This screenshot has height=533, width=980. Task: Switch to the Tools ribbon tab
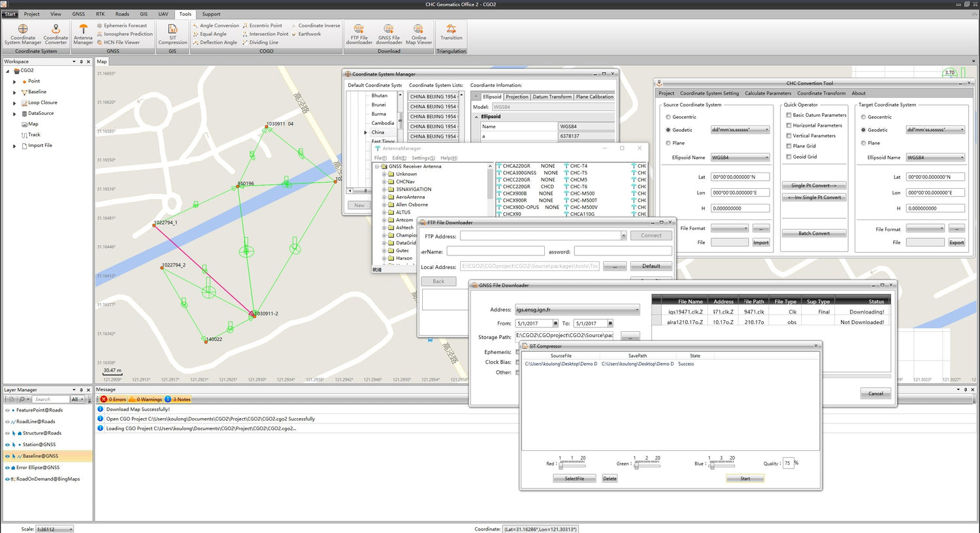tap(185, 14)
